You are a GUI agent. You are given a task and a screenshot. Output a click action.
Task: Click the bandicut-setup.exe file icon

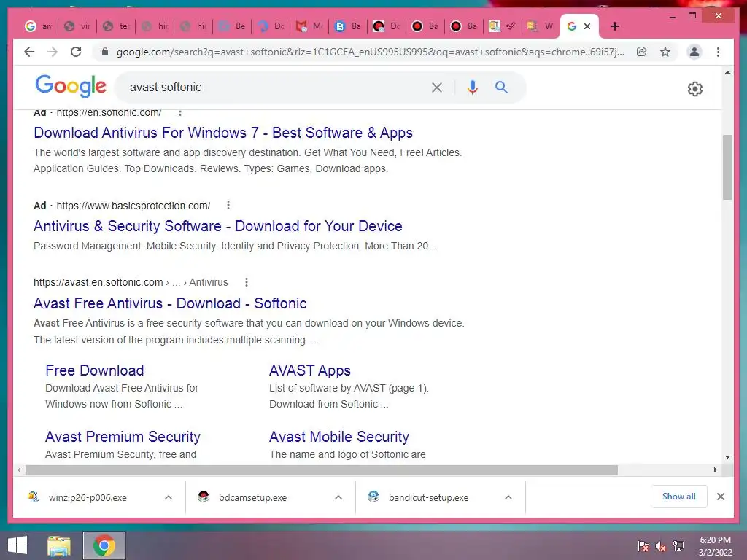pyautogui.click(x=373, y=497)
